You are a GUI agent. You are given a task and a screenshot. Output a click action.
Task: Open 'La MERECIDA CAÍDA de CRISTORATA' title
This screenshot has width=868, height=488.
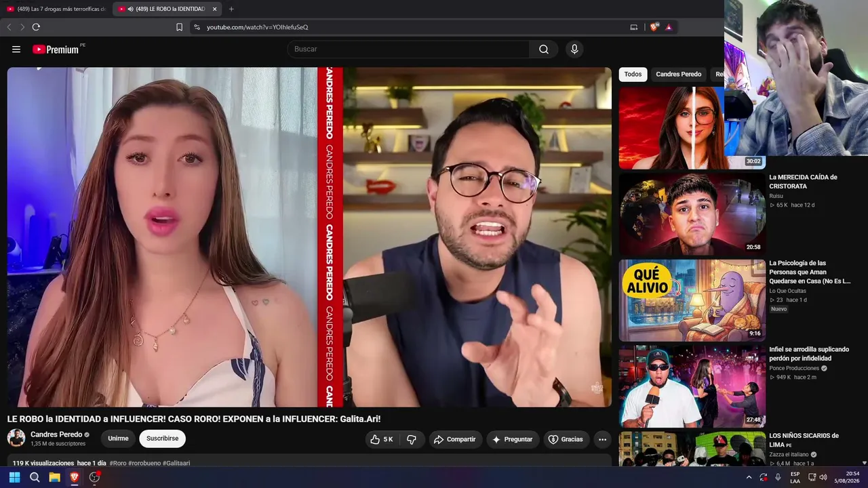click(803, 182)
